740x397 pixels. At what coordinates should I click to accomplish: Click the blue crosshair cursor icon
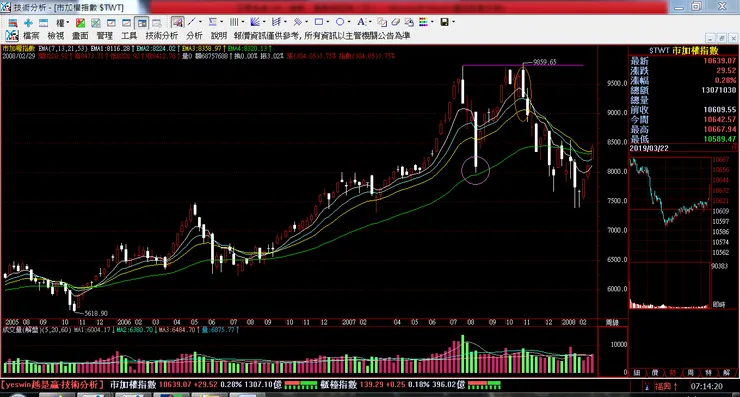[x=28, y=23]
